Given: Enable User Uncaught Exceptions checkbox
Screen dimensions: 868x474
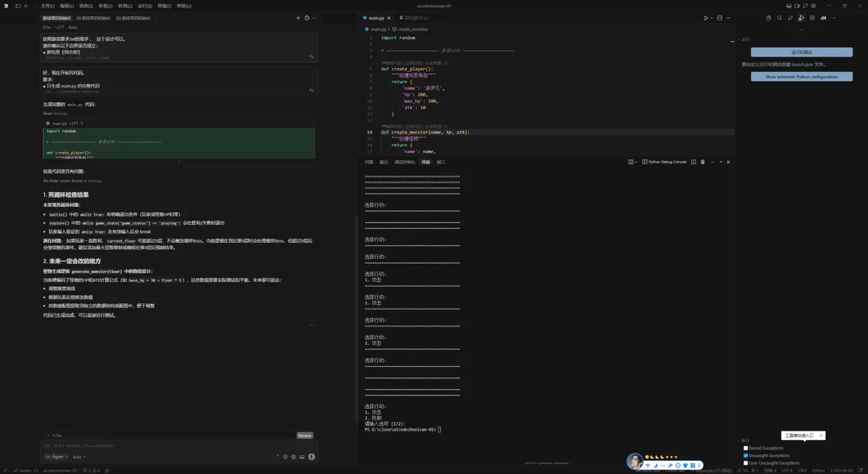Looking at the screenshot, I should [x=746, y=463].
